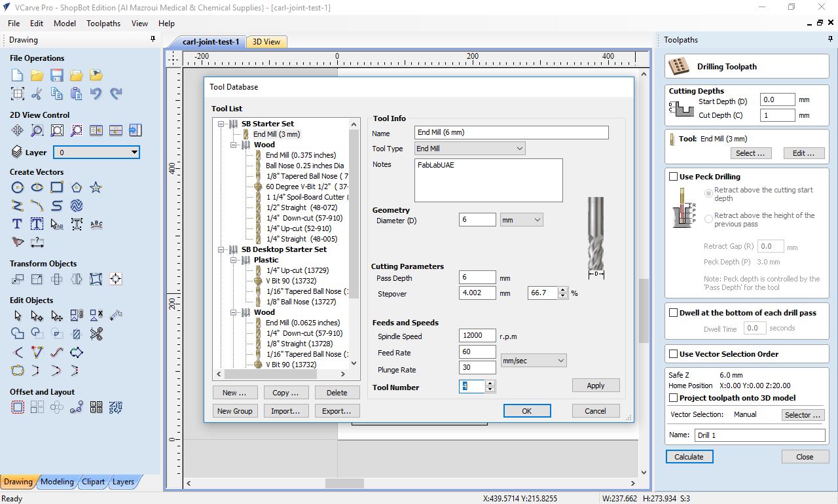The height and width of the screenshot is (504, 838).
Task: Click Tool List vertical scrollbar
Action: 354,243
